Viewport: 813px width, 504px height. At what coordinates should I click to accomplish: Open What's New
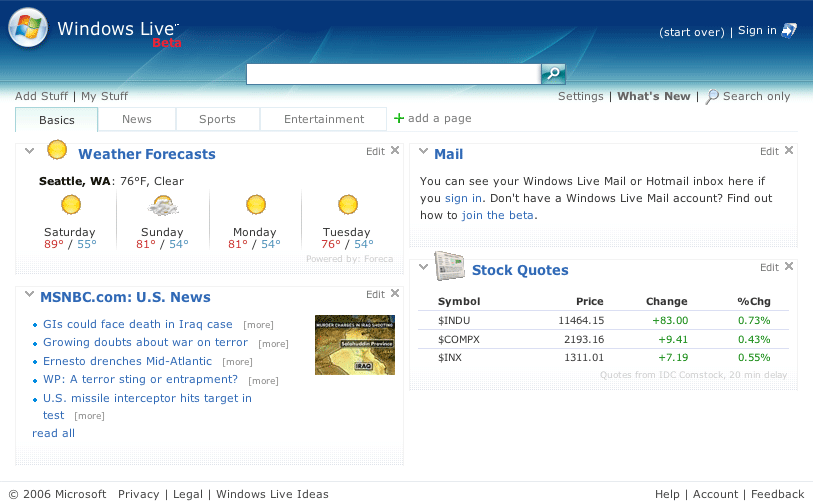click(654, 96)
